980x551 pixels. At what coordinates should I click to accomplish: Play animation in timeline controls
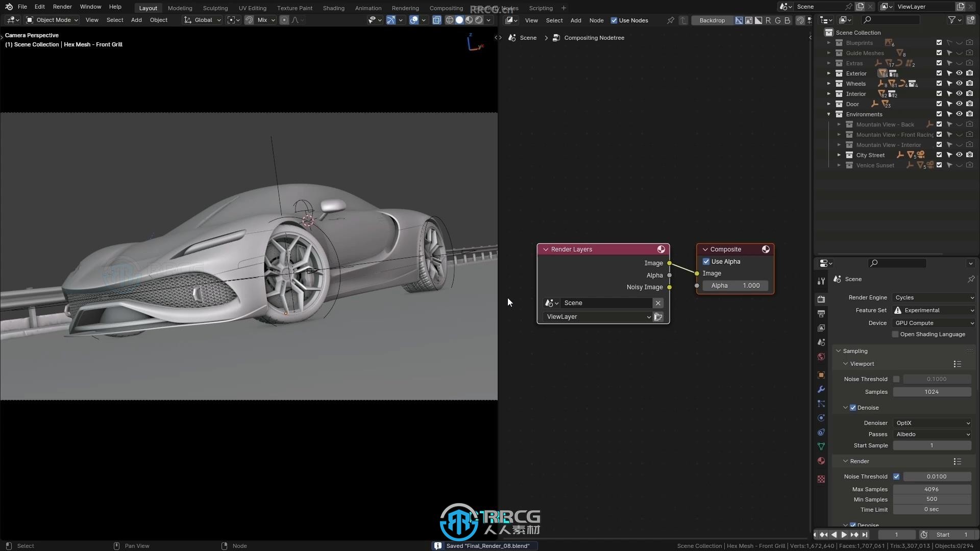click(844, 535)
